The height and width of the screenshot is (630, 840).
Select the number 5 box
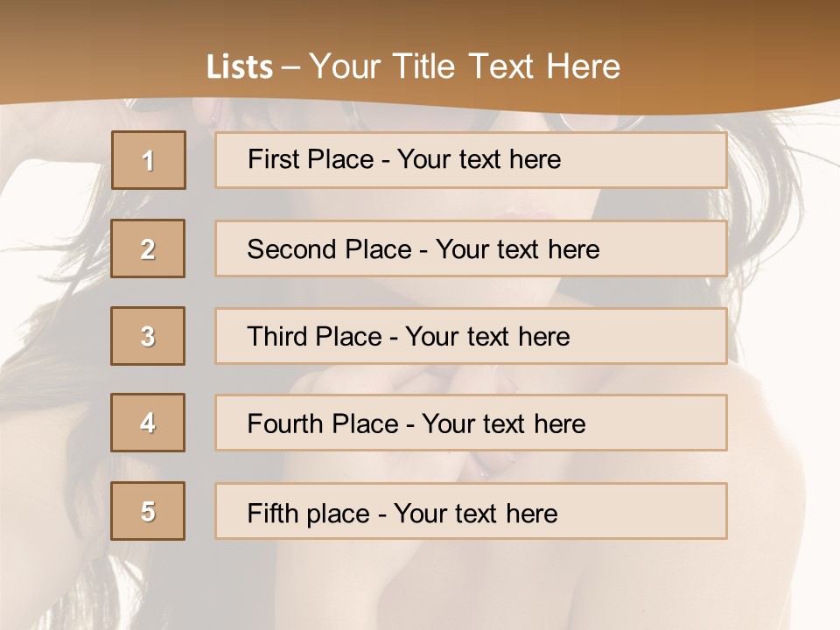coord(148,511)
